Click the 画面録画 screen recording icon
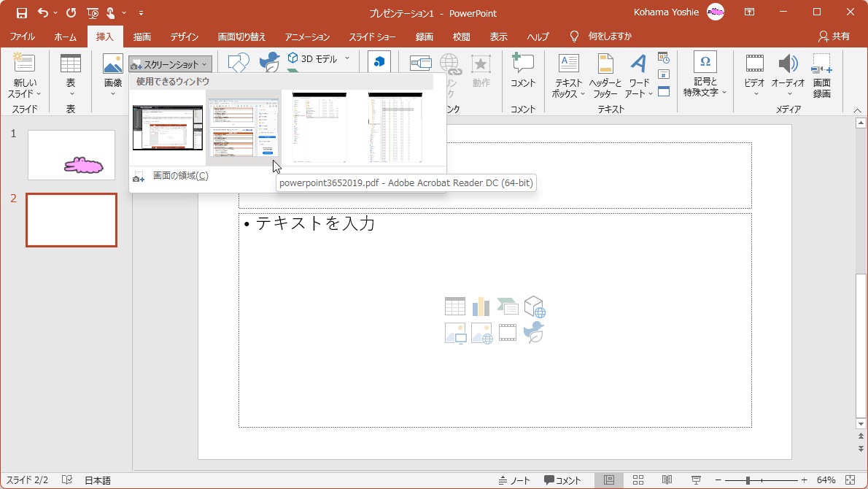Image resolution: width=868 pixels, height=489 pixels. [x=821, y=64]
